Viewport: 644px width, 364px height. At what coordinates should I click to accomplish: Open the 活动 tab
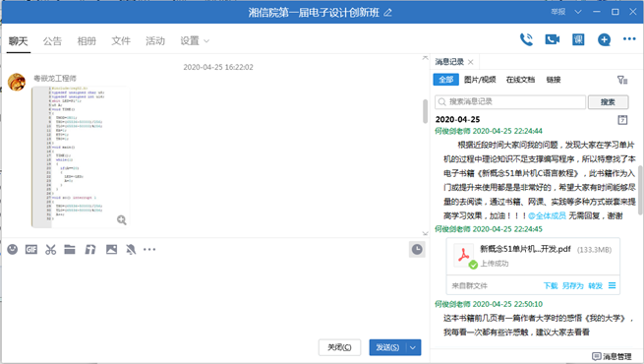[x=155, y=41]
